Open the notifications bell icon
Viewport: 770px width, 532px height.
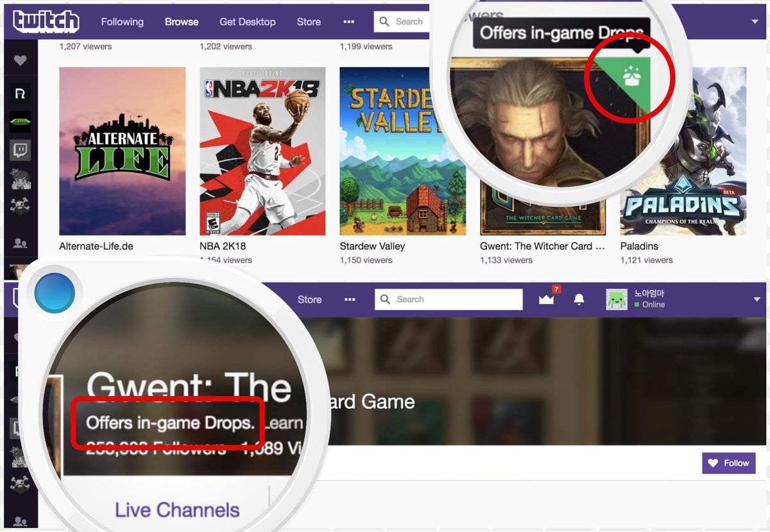click(x=579, y=300)
